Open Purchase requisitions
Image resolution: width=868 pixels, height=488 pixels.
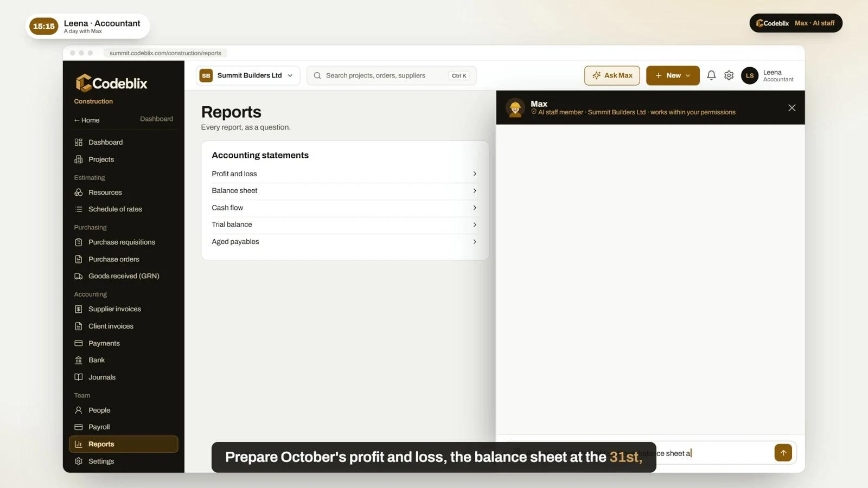coord(123,242)
